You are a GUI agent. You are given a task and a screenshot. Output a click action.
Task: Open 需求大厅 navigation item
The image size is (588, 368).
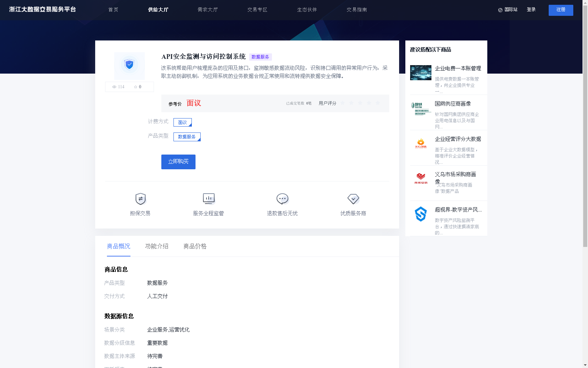coord(208,10)
